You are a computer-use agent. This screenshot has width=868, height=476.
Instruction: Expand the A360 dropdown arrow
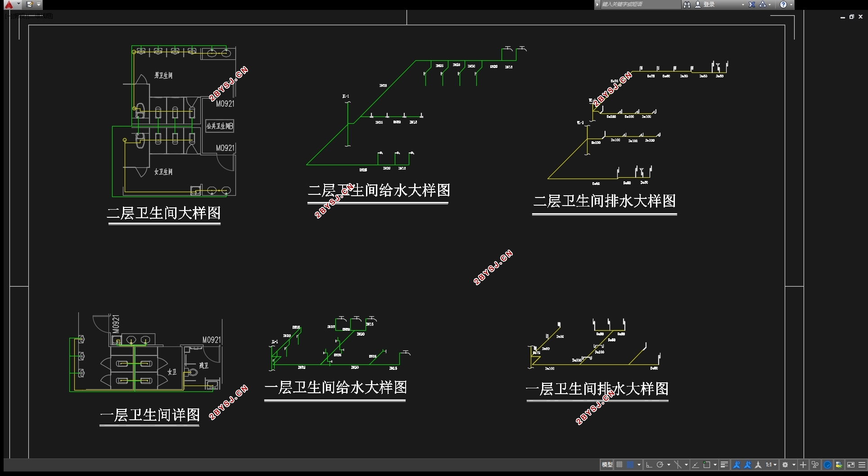[770, 4]
